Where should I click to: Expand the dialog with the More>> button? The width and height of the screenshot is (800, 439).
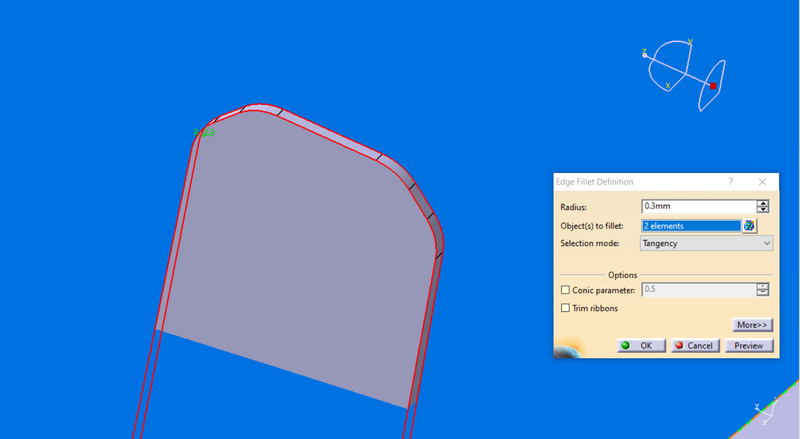tap(751, 325)
